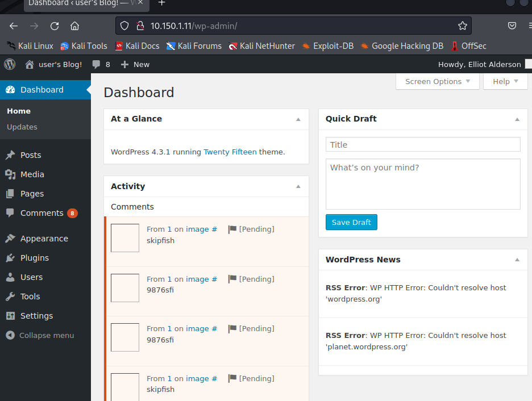Open the Twenty Fifteen theme link
532x401 pixels.
tap(230, 152)
